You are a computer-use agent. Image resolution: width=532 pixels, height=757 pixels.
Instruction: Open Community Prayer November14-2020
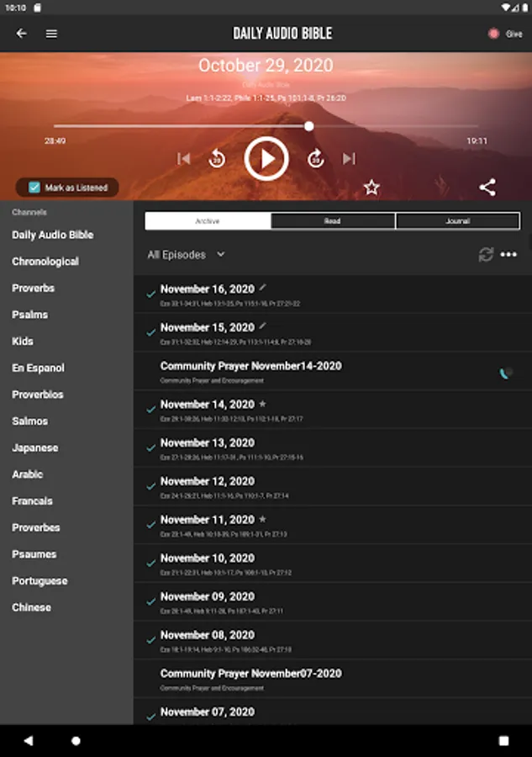click(x=333, y=371)
